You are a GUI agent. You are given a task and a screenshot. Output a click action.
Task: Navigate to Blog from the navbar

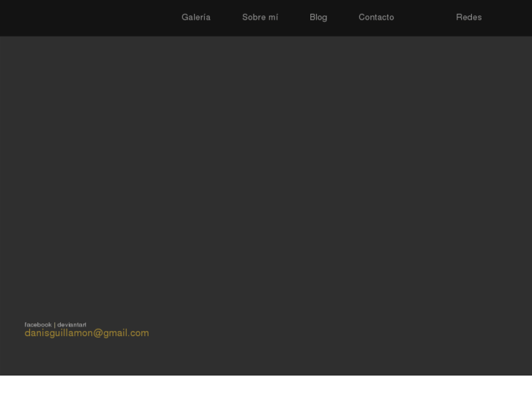pos(318,18)
